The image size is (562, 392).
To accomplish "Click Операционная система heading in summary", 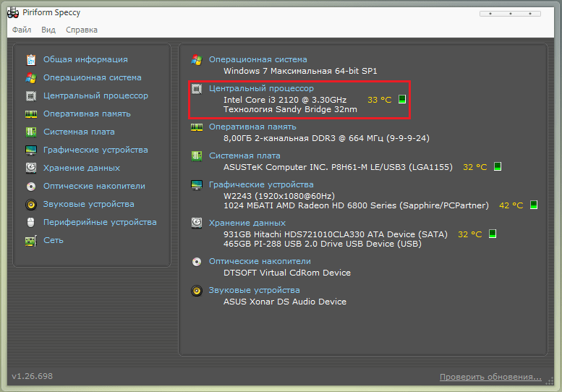I will [257, 59].
